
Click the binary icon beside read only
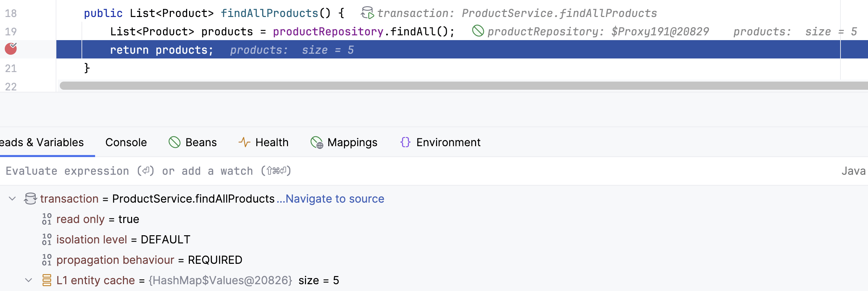point(47,219)
